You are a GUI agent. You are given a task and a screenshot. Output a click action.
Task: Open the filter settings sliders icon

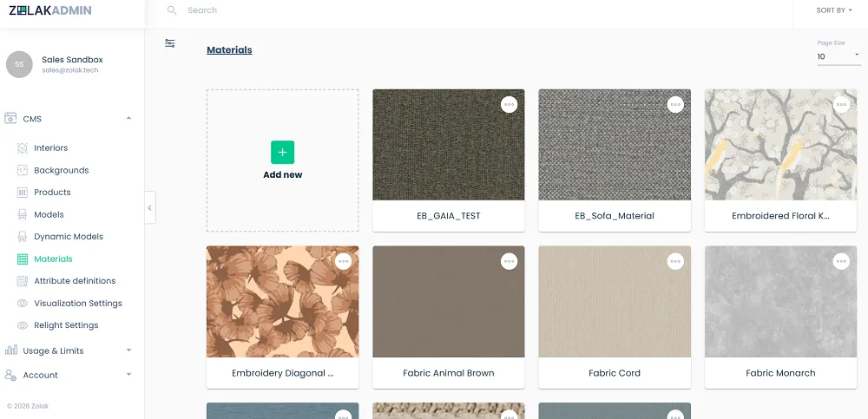pyautogui.click(x=170, y=43)
